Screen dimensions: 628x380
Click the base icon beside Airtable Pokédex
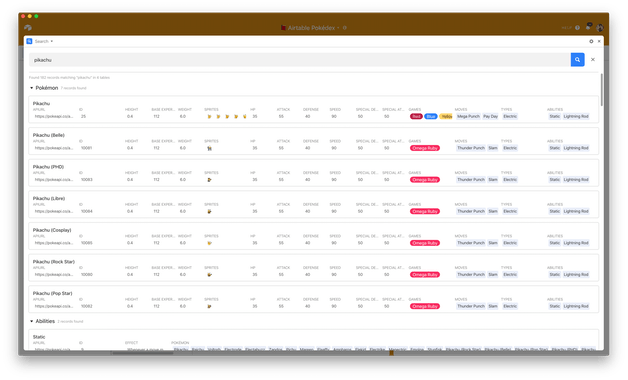(x=283, y=28)
